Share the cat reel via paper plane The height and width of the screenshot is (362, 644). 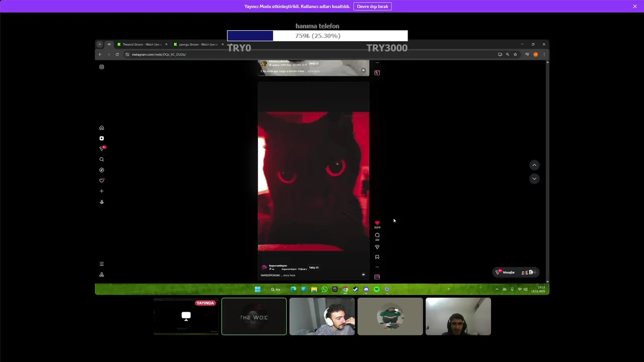[377, 247]
